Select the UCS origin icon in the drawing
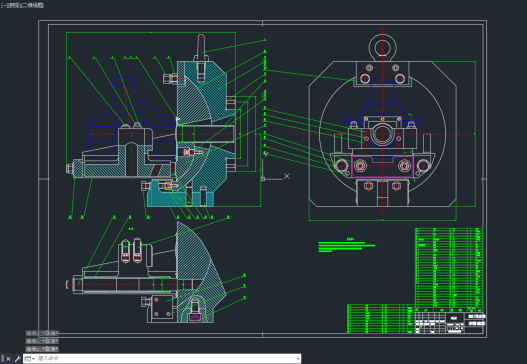The height and width of the screenshot is (364, 527). click(263, 179)
